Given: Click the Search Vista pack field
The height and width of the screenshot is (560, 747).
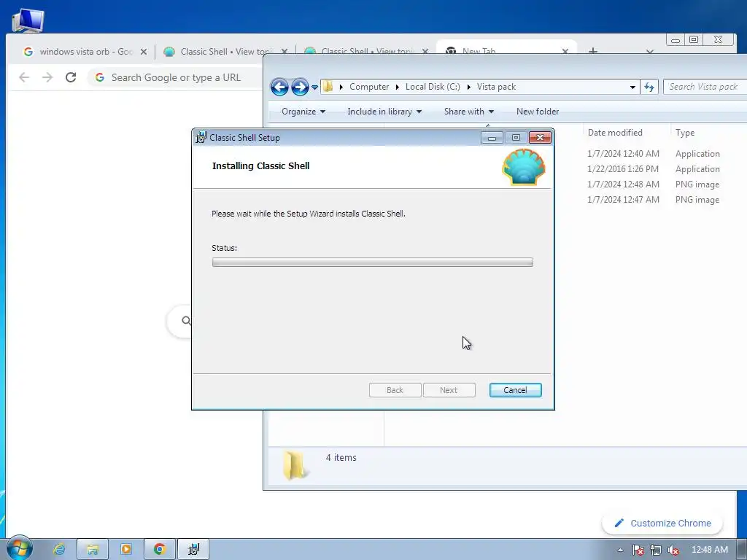Looking at the screenshot, I should 705,87.
